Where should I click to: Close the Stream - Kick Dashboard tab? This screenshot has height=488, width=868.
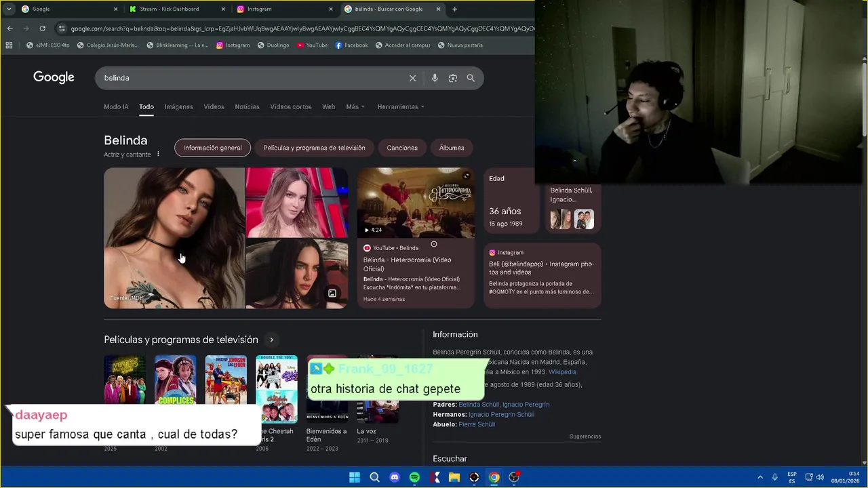click(223, 9)
